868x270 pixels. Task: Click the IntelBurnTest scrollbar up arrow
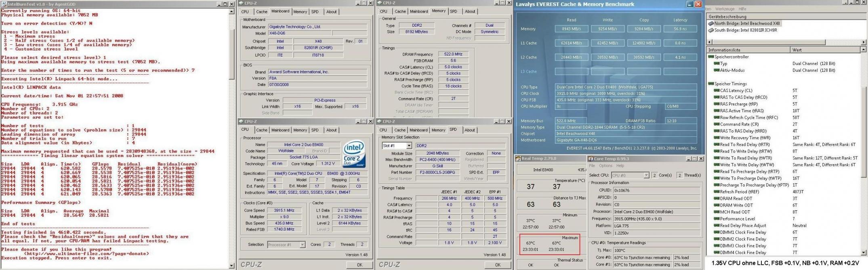click(x=232, y=11)
